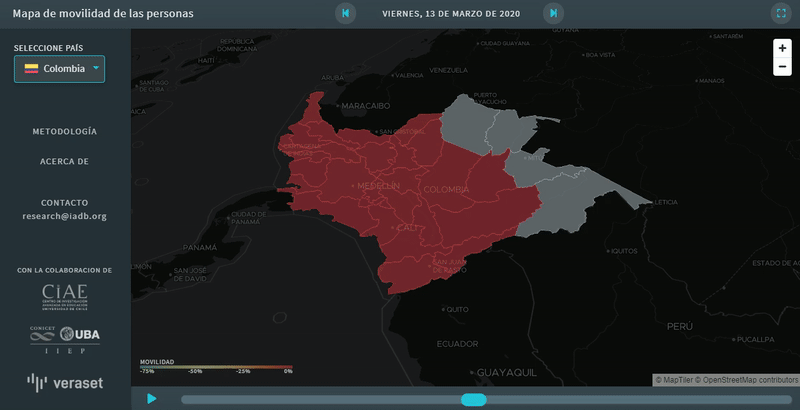Expand country selector using arrow
800x410 pixels.
pyautogui.click(x=95, y=68)
